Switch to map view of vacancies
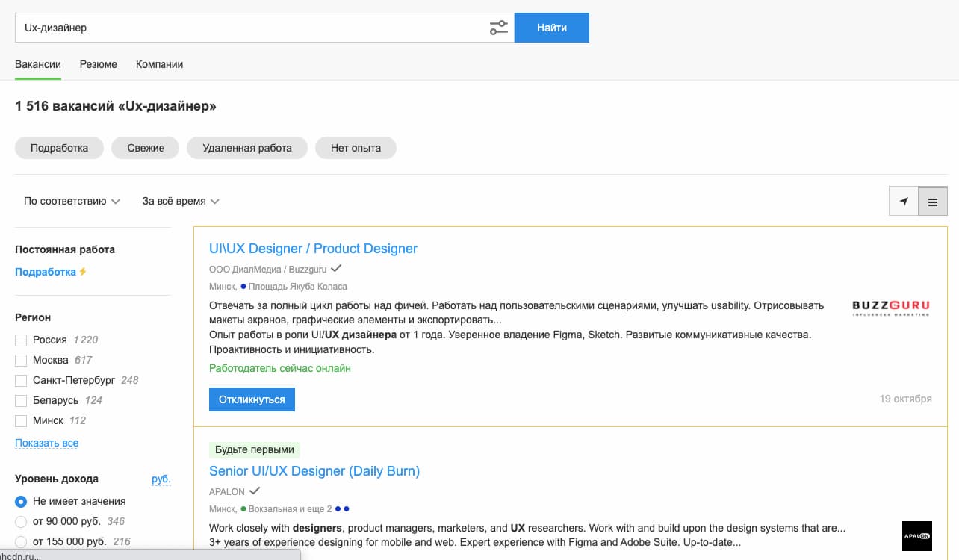This screenshot has height=560, width=959. [903, 201]
